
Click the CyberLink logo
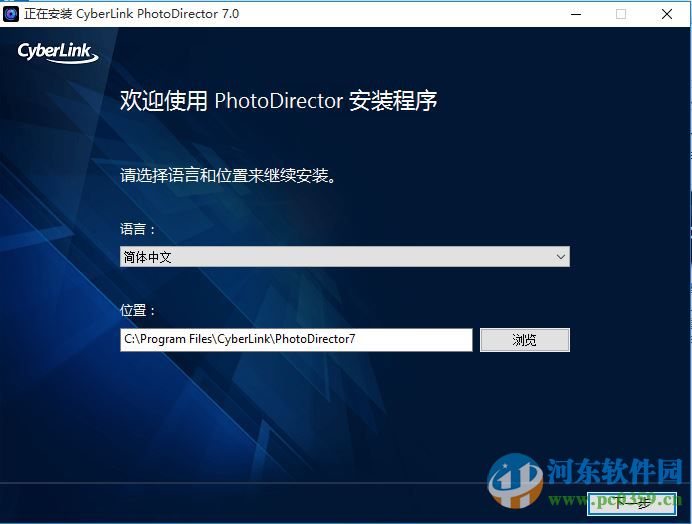click(57, 53)
